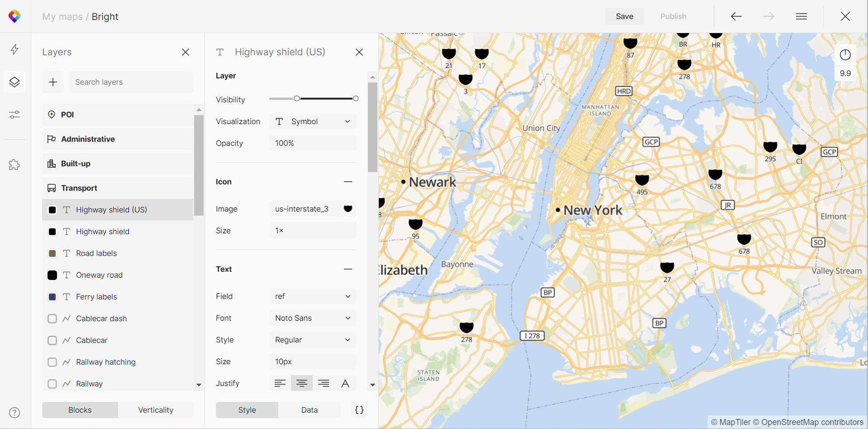Open the settings sliders icon in sidebar
868x429 pixels.
tap(14, 115)
